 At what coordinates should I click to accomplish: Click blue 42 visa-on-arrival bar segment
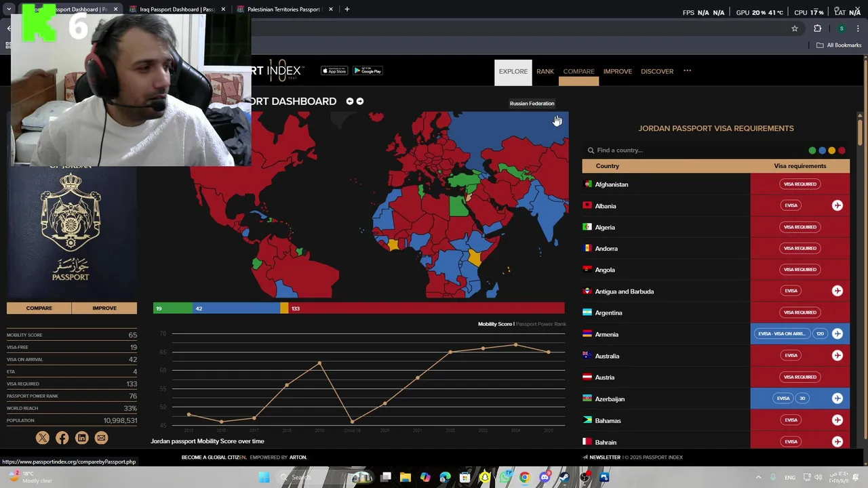236,308
